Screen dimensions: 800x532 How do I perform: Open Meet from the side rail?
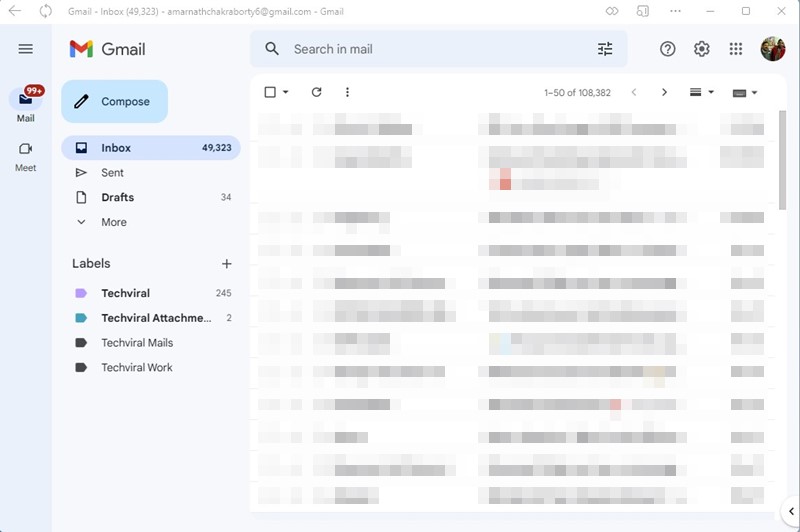[x=26, y=157]
